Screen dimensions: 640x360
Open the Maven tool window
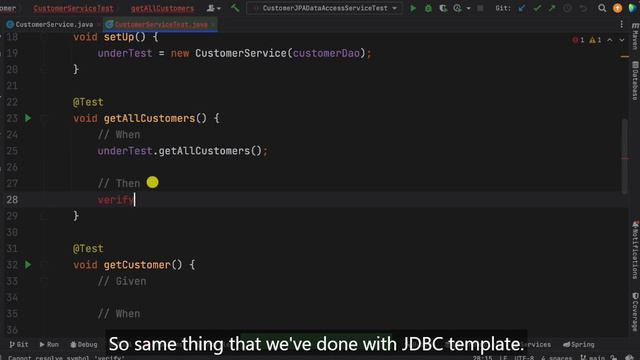click(635, 36)
